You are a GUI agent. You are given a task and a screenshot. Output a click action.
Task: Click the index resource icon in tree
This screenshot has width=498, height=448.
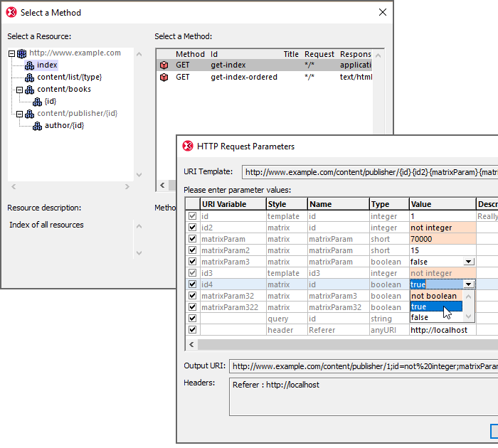pos(29,65)
